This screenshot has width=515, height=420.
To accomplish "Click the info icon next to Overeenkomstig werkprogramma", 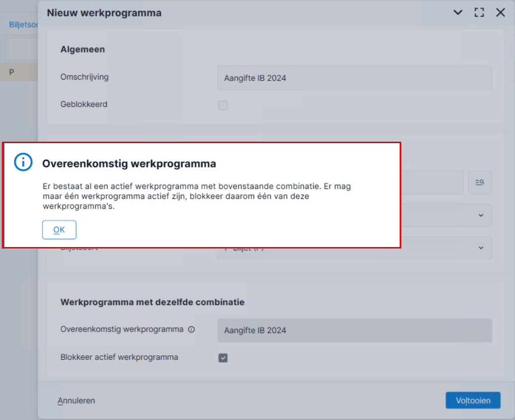I will click(191, 330).
